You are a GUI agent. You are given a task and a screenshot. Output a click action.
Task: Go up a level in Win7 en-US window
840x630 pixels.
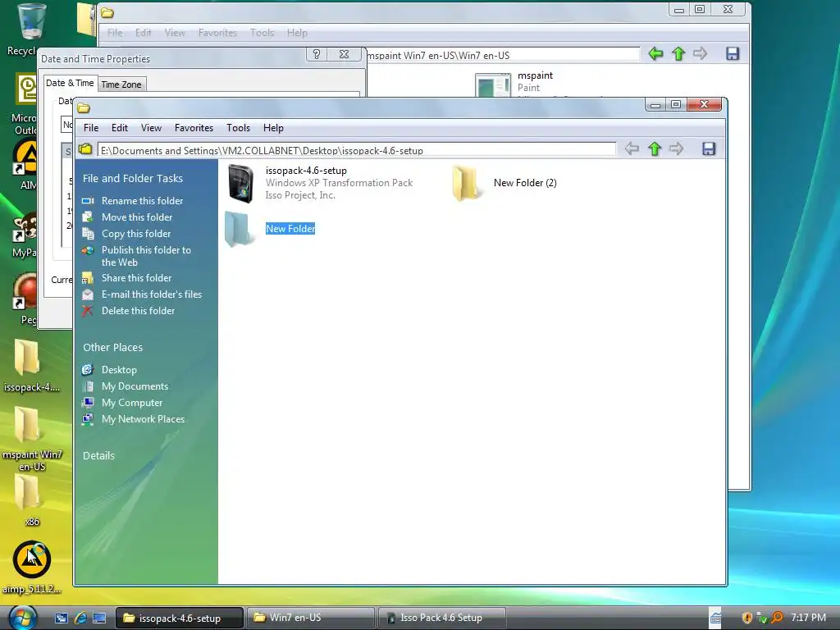click(x=678, y=53)
